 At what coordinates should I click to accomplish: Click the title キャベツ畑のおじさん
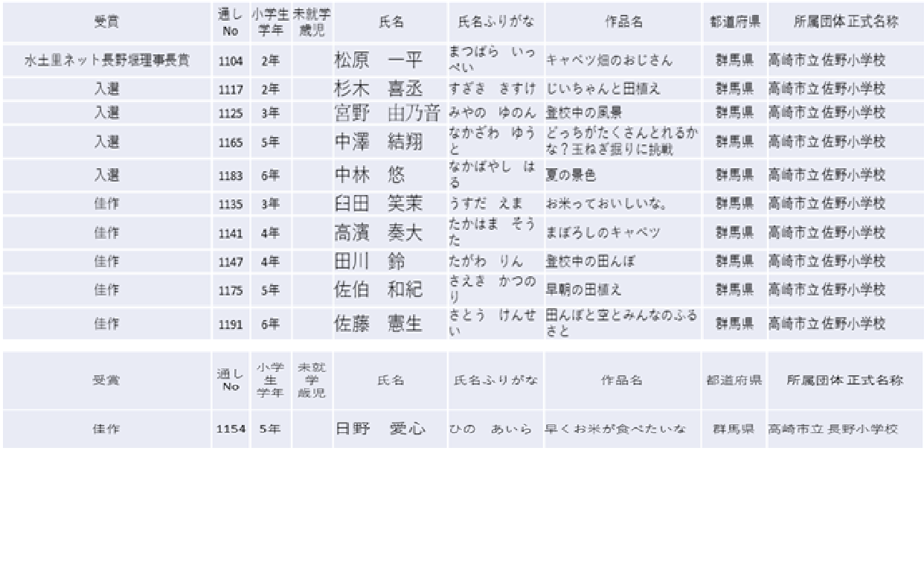pos(609,61)
